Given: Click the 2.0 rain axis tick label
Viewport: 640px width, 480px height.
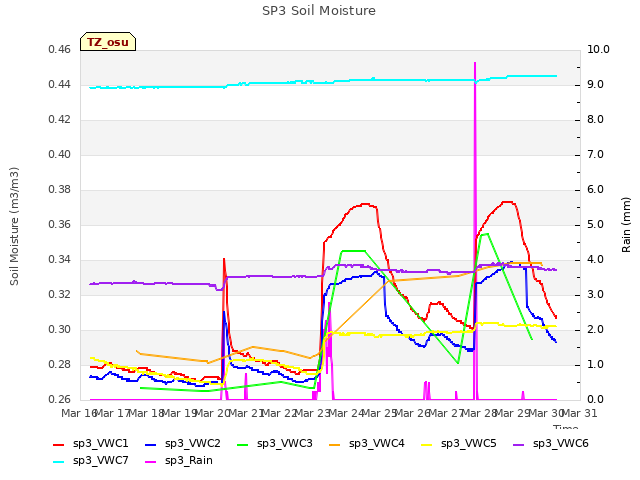Looking at the screenshot, I should click(x=595, y=330).
